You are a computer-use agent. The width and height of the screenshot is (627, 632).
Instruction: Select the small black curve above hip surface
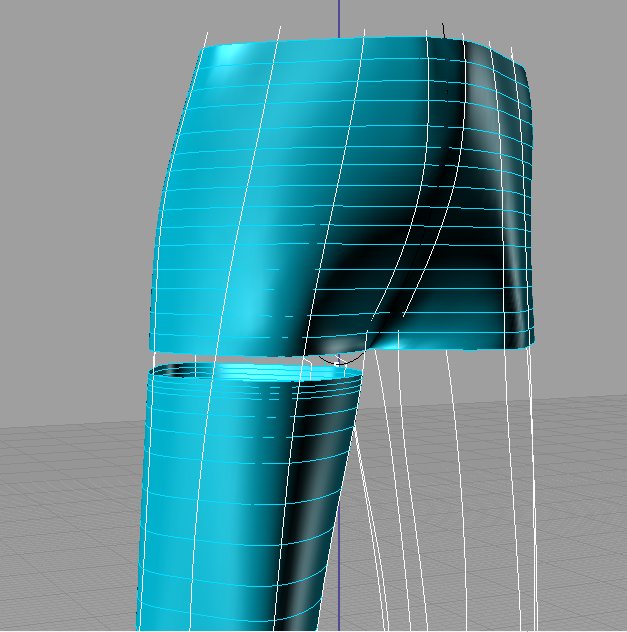(444, 31)
